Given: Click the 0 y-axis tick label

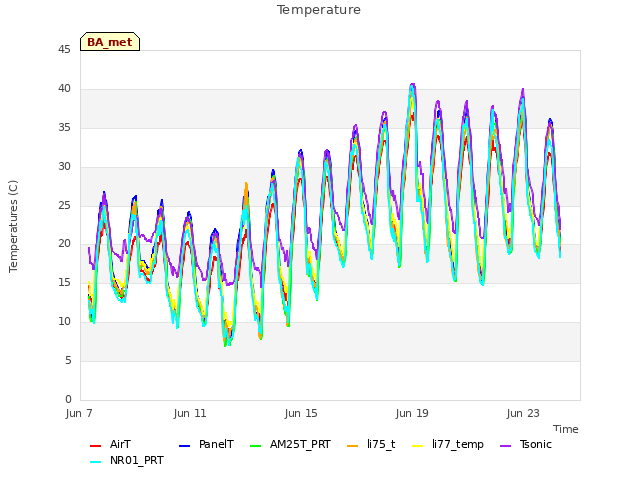Looking at the screenshot, I should pyautogui.click(x=68, y=399).
